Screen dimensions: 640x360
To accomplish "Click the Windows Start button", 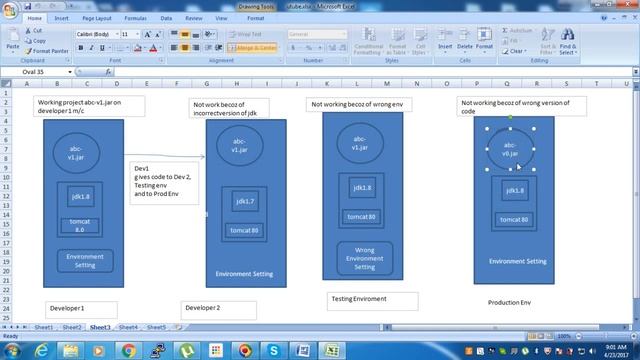I will click(x=12, y=351).
